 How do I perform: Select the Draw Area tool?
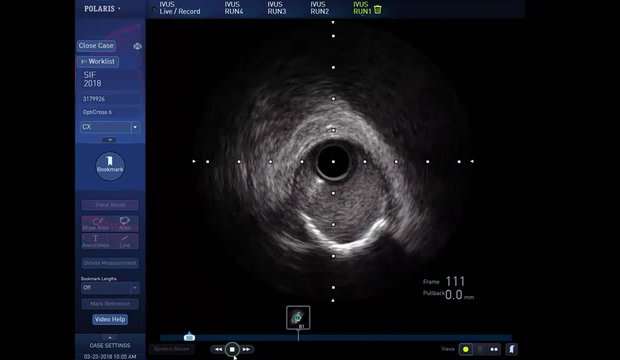click(96, 224)
